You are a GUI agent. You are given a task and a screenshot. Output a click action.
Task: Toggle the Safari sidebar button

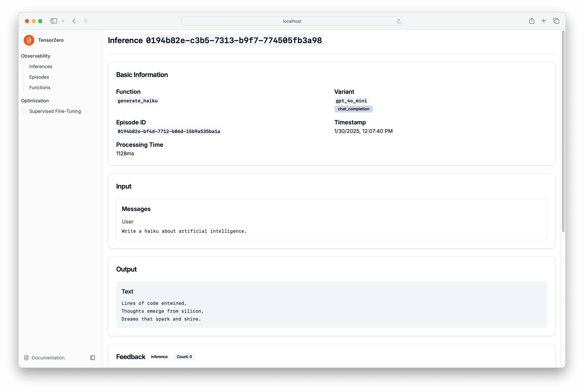[54, 21]
